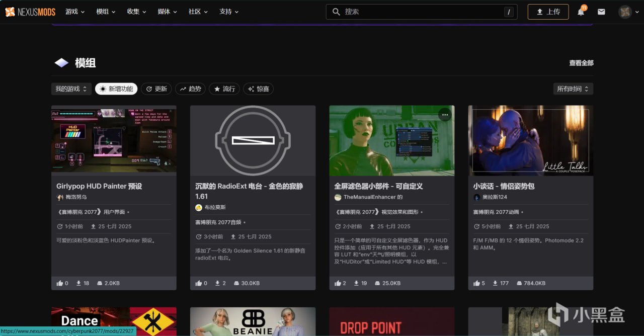Open the green-filtered character thumbnail

pos(391,140)
